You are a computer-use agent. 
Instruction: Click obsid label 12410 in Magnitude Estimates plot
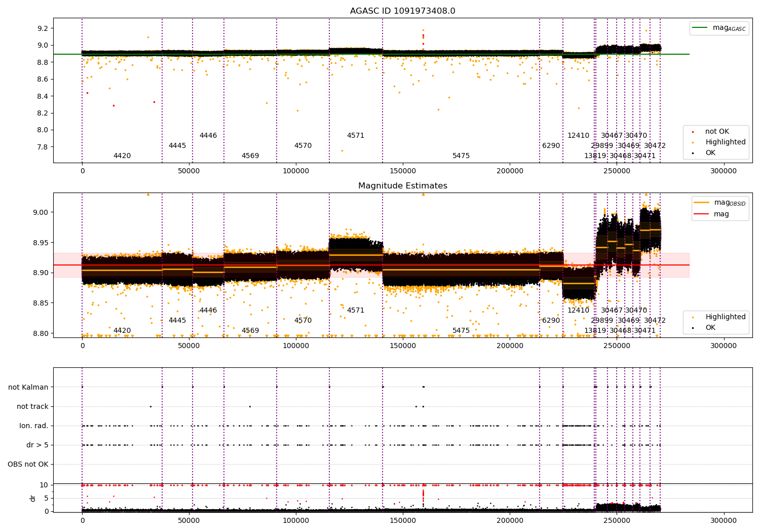click(579, 311)
